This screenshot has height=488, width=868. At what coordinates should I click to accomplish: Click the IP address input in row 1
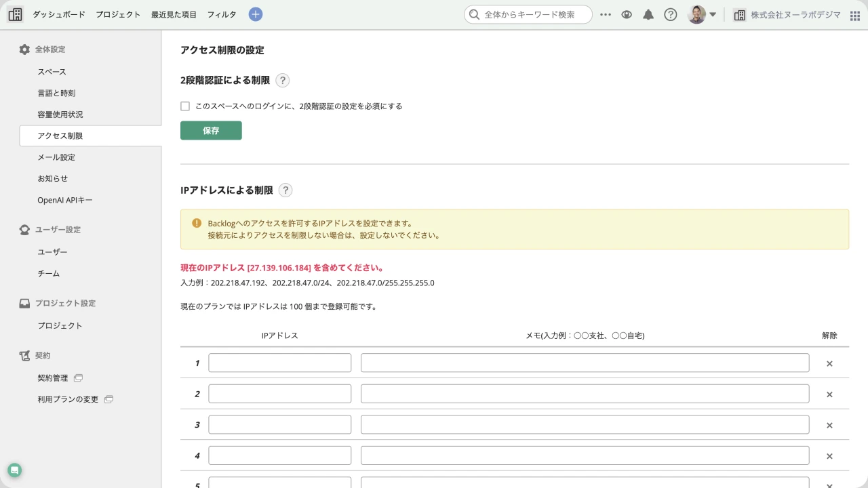coord(279,363)
